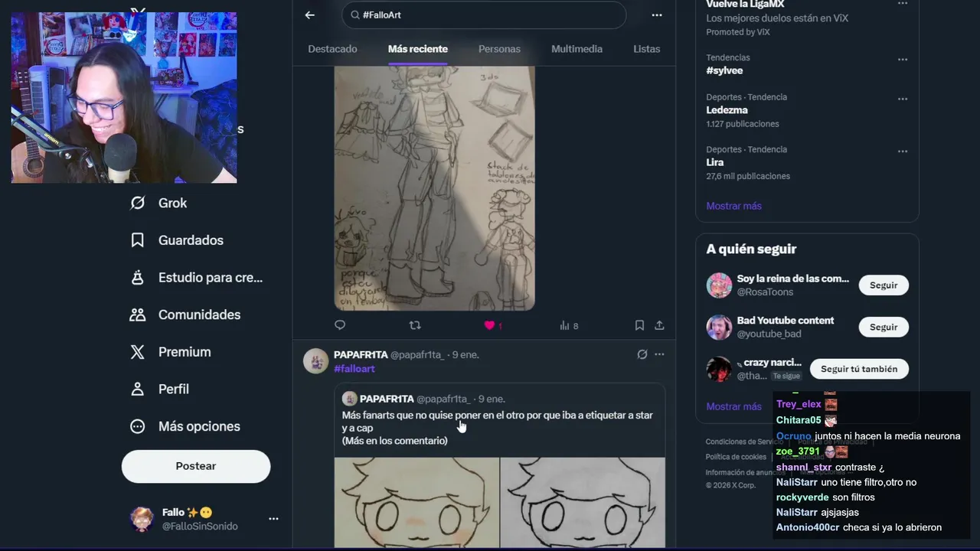Click the reply icon under the sketch post
The image size is (980, 551).
pyautogui.click(x=340, y=325)
